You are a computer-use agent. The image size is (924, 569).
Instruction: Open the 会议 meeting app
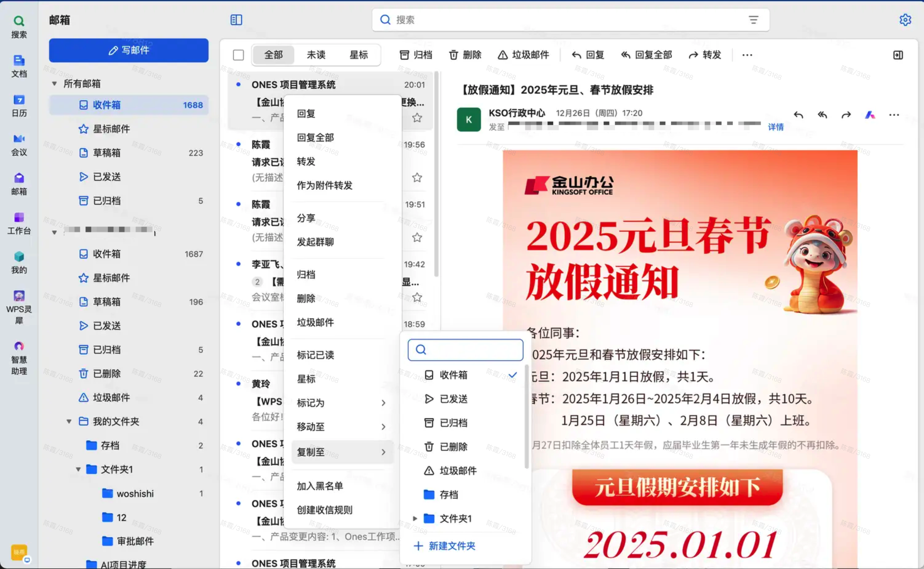19,145
